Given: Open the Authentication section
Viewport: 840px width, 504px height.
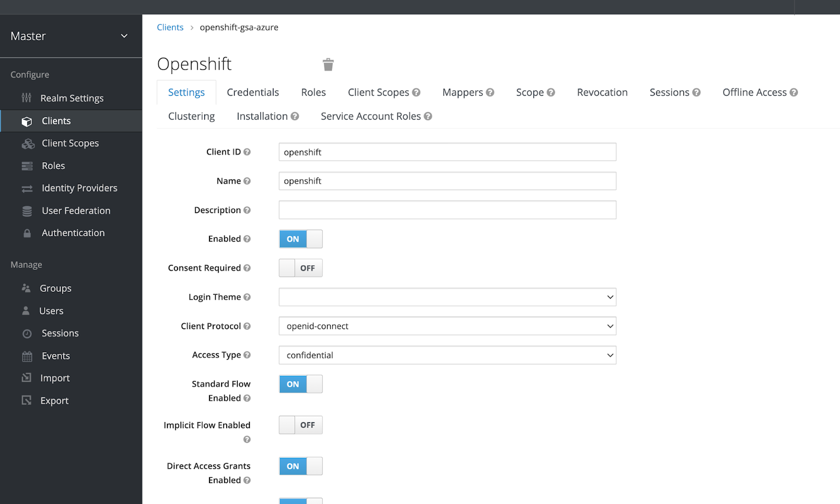Looking at the screenshot, I should [73, 233].
